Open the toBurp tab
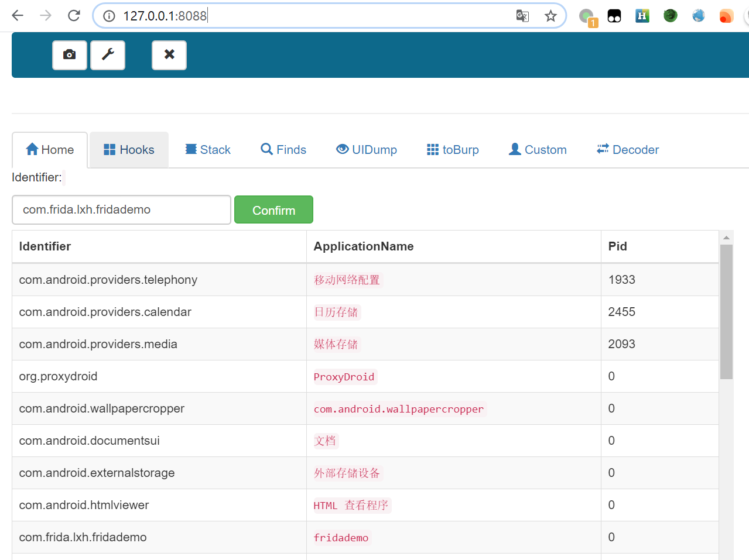Viewport: 749px width, 560px height. click(x=453, y=150)
